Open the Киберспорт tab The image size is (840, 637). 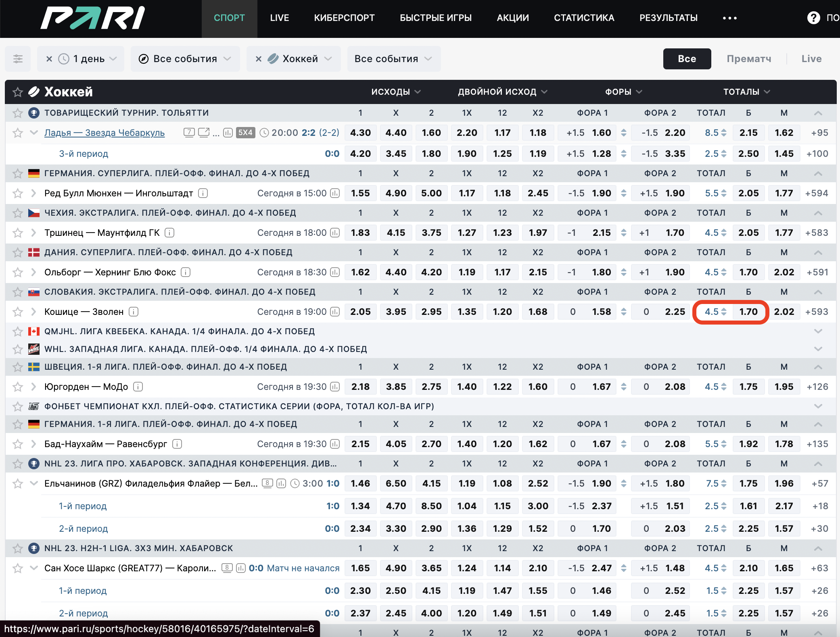pyautogui.click(x=344, y=18)
